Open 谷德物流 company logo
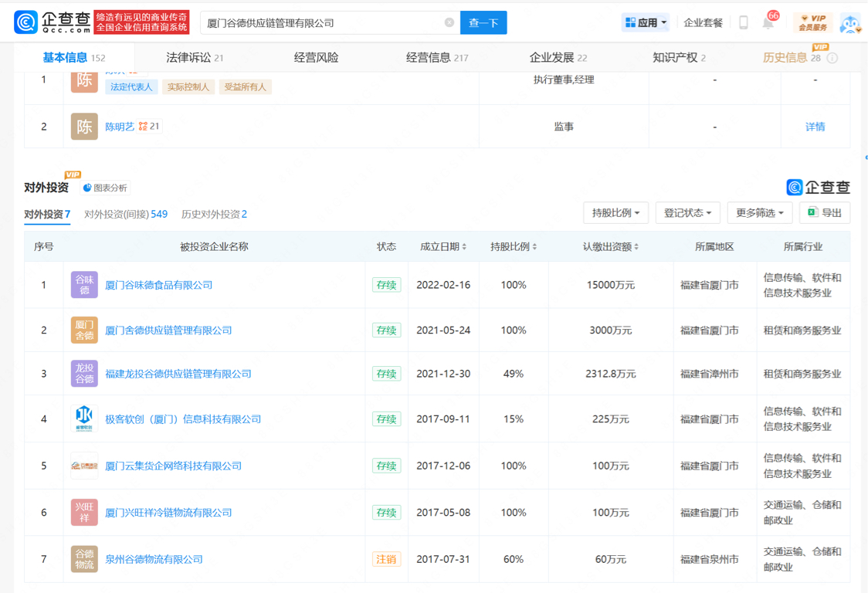Screen dimensions: 868x593 (84, 559)
